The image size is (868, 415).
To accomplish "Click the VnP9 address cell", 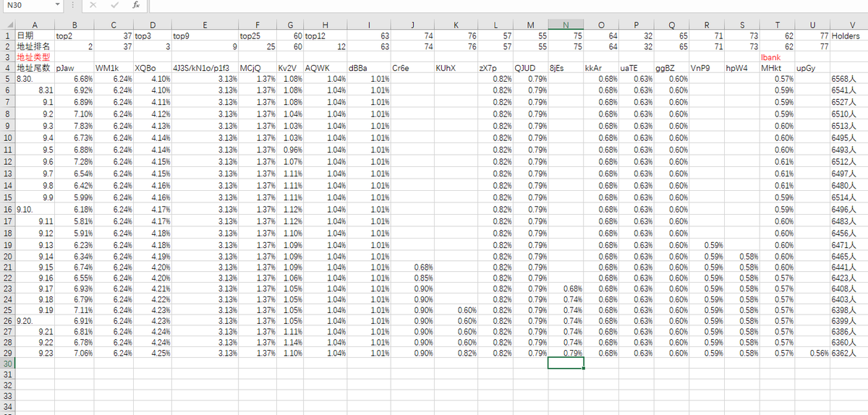I will (706, 67).
